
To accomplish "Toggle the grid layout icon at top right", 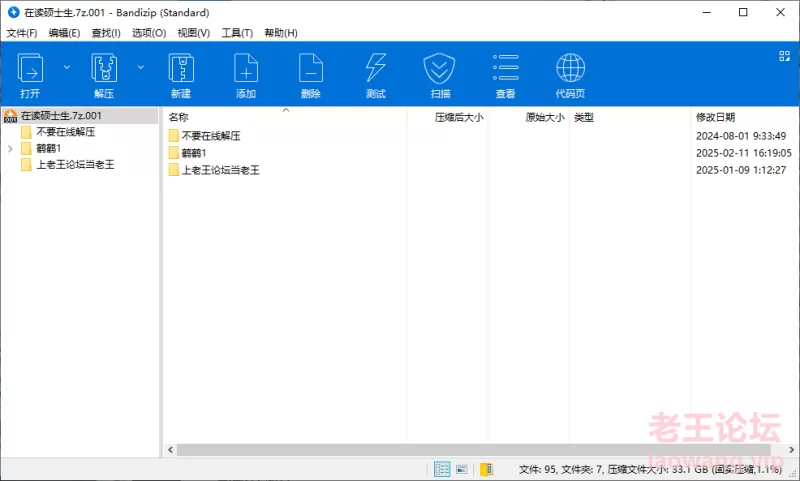I will pyautogui.click(x=785, y=56).
